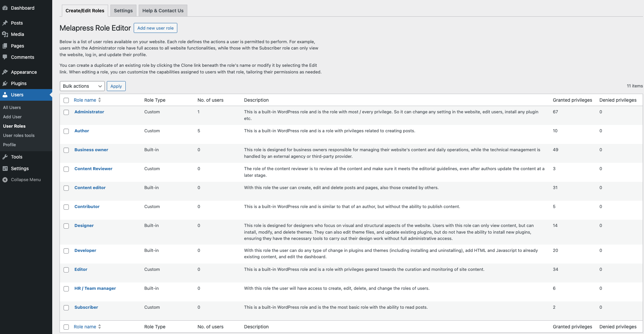Check the select-all checkbox in table header
Image resolution: width=644 pixels, height=334 pixels.
point(66,100)
